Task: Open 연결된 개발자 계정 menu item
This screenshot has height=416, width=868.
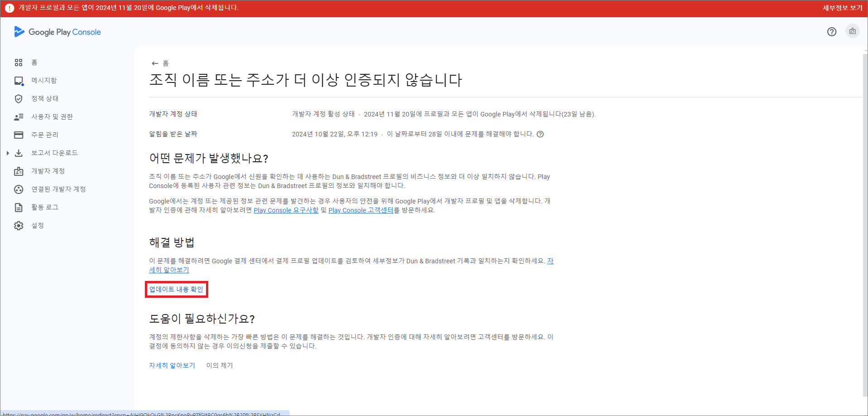Action: point(58,189)
